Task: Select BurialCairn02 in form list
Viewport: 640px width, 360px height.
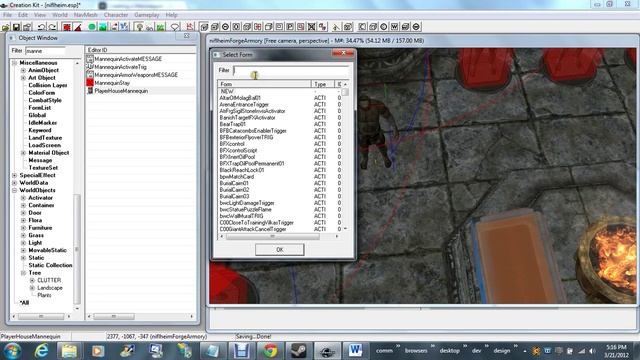Action: pyautogui.click(x=234, y=190)
